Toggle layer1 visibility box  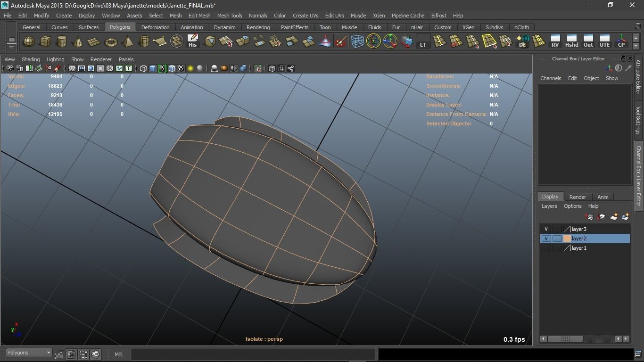click(x=546, y=248)
